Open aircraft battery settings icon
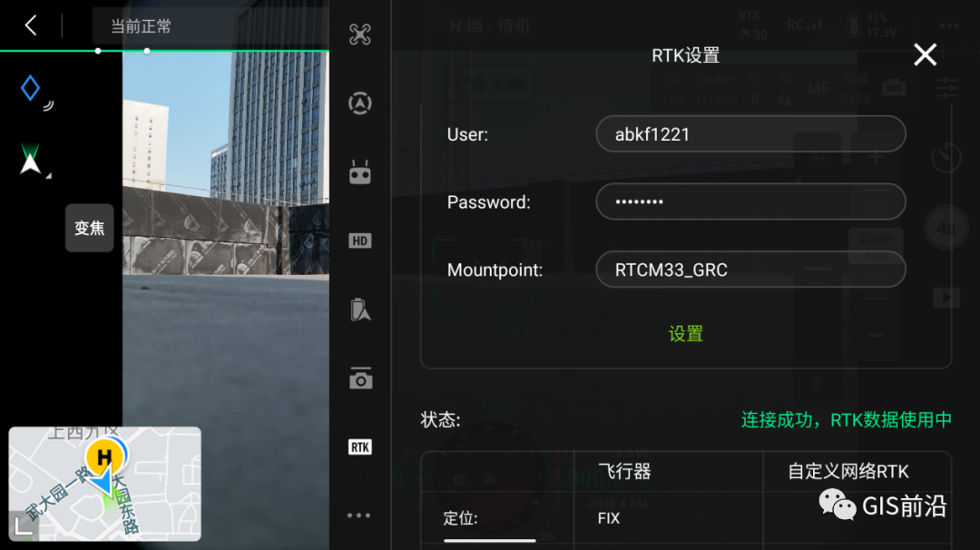Image resolution: width=980 pixels, height=550 pixels. [x=360, y=310]
